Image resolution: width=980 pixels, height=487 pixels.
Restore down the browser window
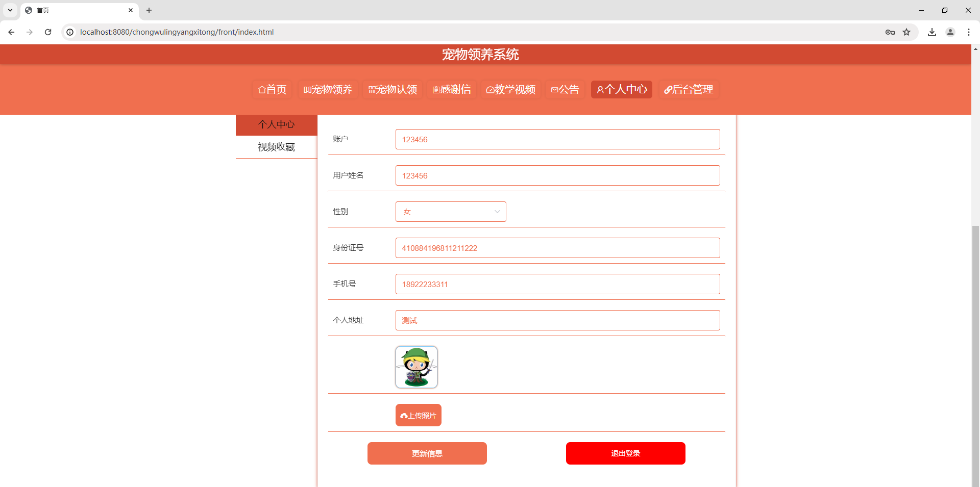point(945,10)
